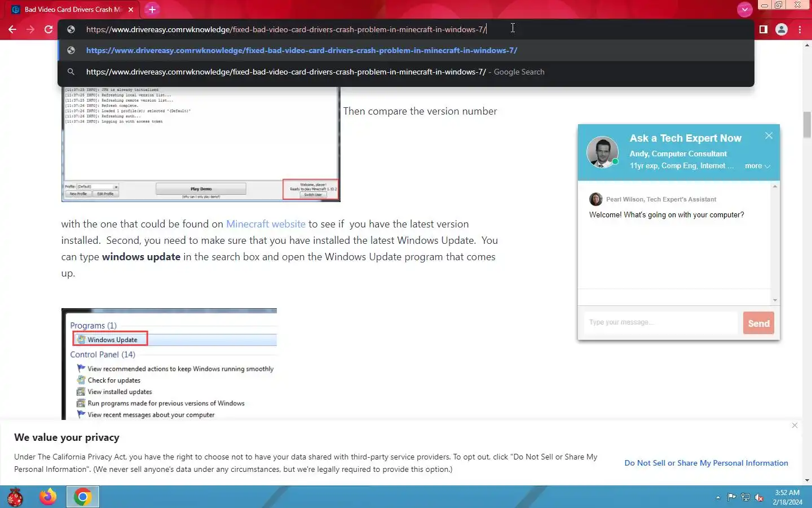Click the 'We value your privacy' heading

click(x=67, y=437)
